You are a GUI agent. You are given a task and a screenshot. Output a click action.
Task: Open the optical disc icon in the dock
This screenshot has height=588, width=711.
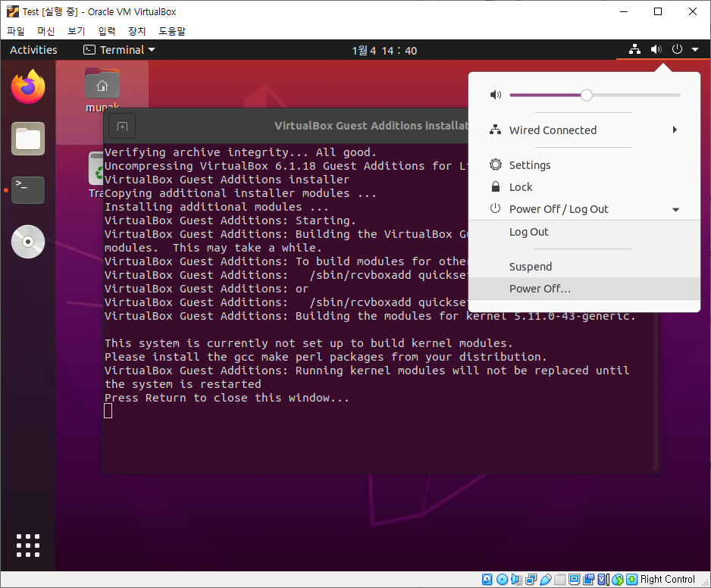(x=28, y=242)
